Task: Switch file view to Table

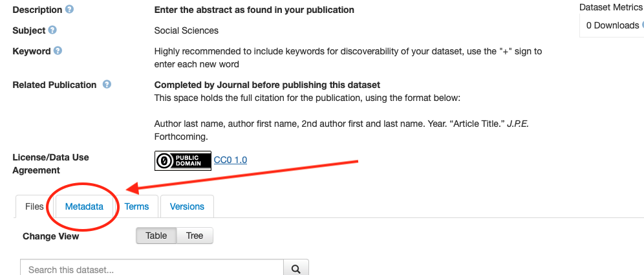Action: (x=156, y=236)
